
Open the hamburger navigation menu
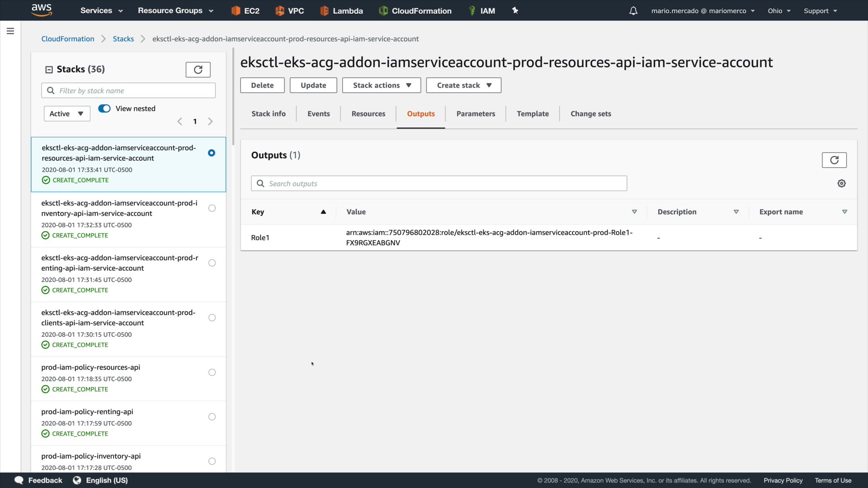10,31
